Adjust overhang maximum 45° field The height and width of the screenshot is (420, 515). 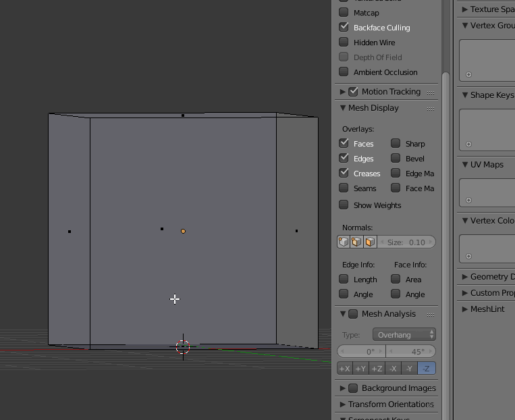(x=411, y=351)
